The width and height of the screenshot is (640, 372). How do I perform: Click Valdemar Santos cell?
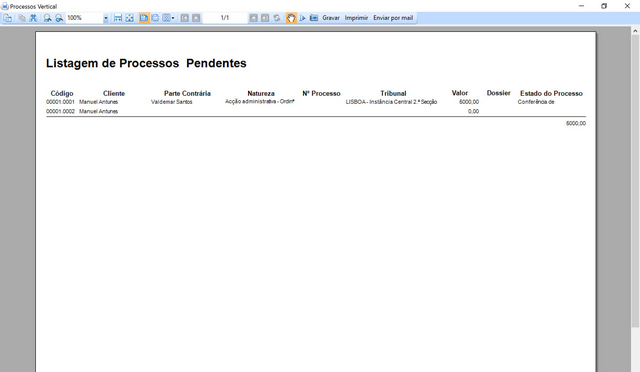coord(171,102)
